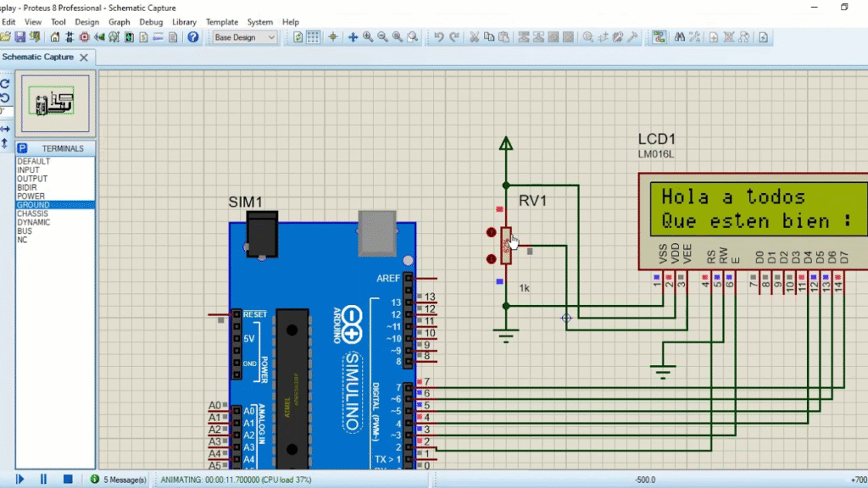Open the Tool menu
Screen dimensions: 868x488
tap(58, 22)
